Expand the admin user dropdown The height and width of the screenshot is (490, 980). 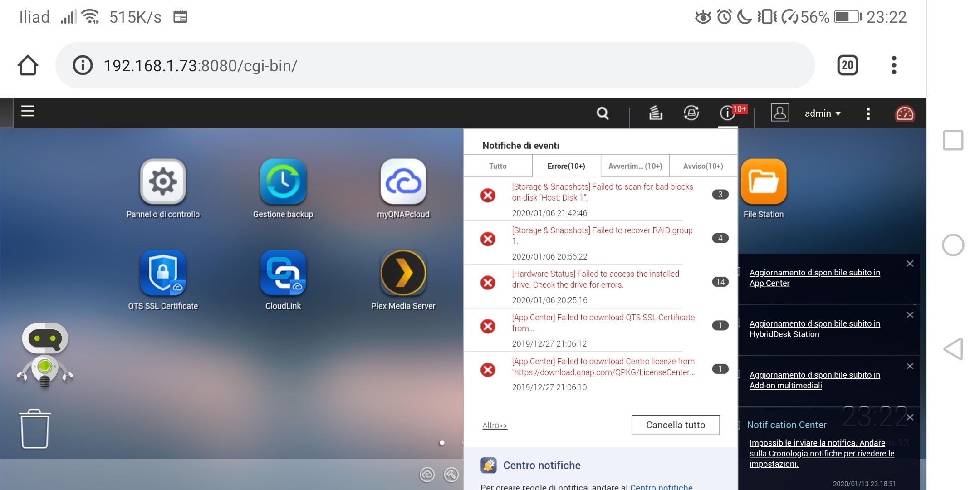823,113
